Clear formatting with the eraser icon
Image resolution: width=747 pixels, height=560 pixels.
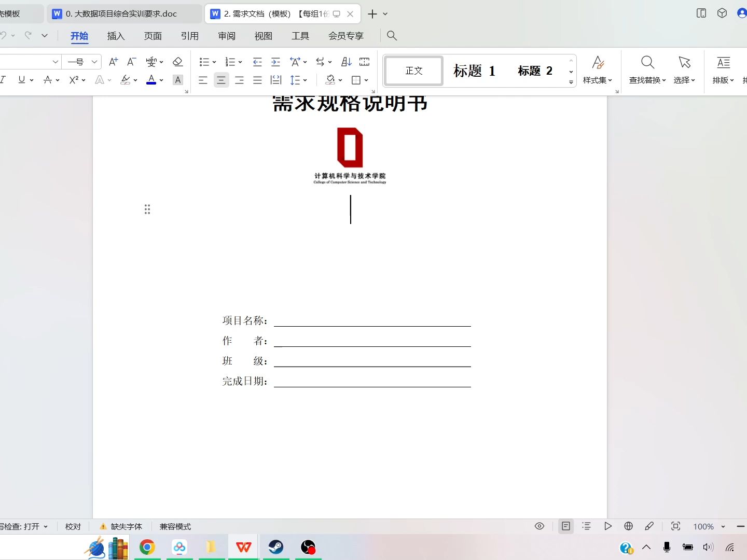[x=178, y=62]
